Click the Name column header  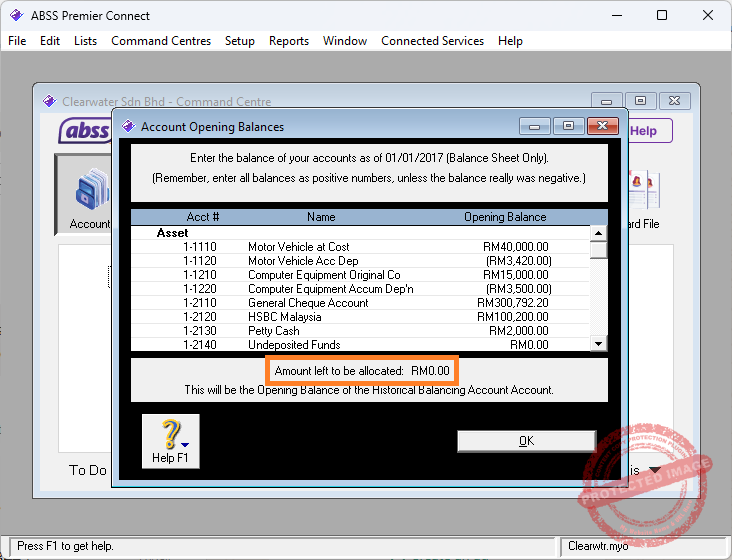click(x=321, y=217)
